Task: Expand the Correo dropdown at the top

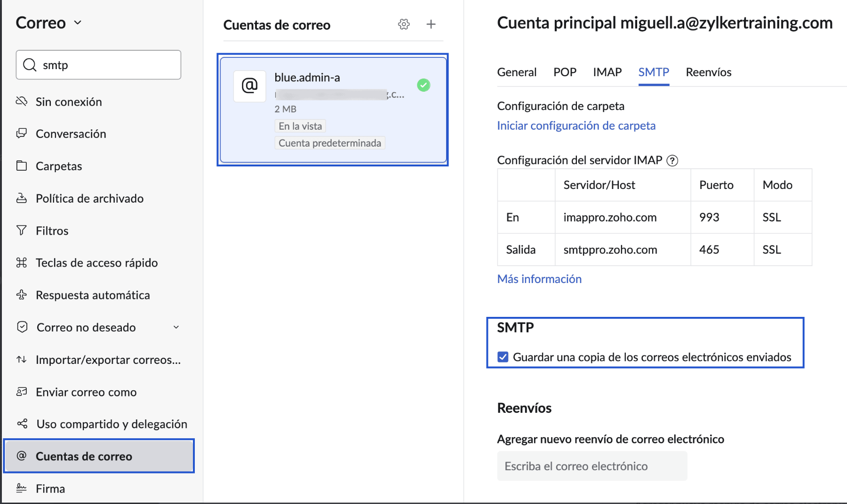Action: point(78,22)
